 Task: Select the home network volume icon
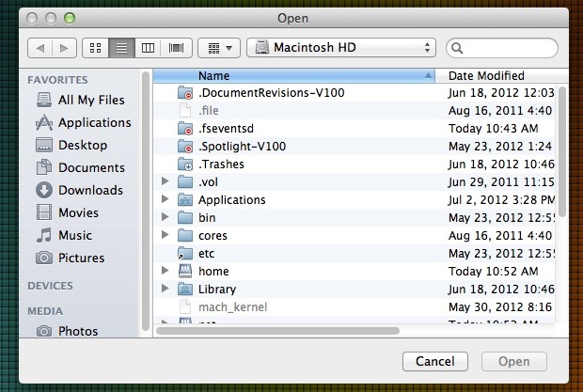pos(185,271)
